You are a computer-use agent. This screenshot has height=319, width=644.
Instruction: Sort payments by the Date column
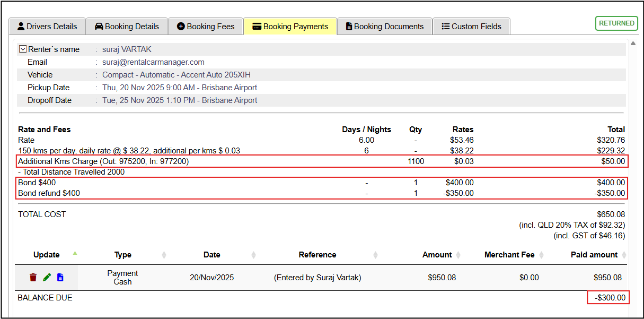pos(211,255)
